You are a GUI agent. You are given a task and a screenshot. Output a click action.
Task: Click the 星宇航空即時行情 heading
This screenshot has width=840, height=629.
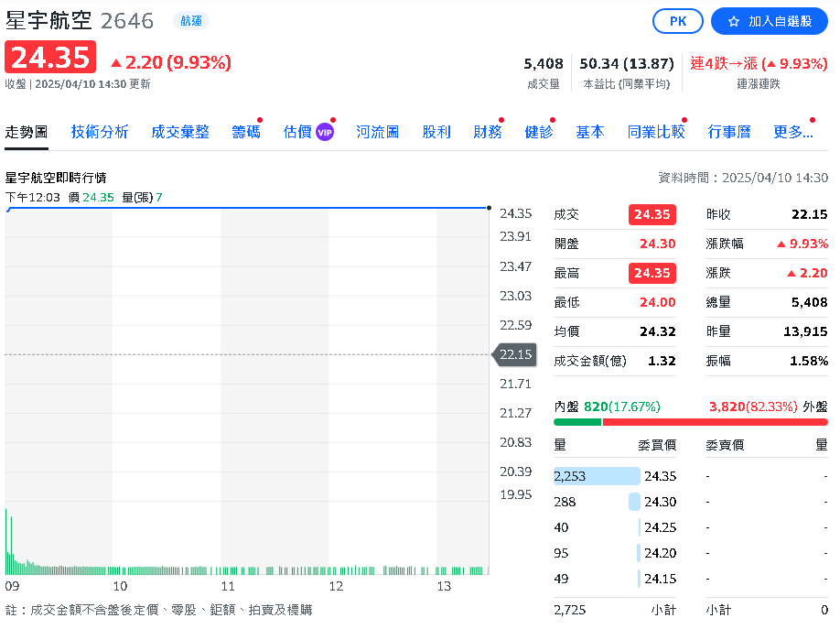pyautogui.click(x=56, y=178)
